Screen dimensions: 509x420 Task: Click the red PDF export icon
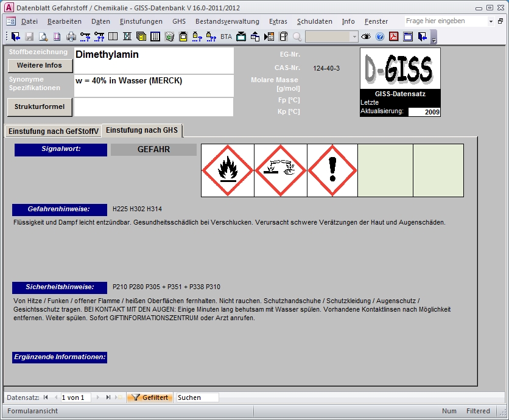[394, 37]
